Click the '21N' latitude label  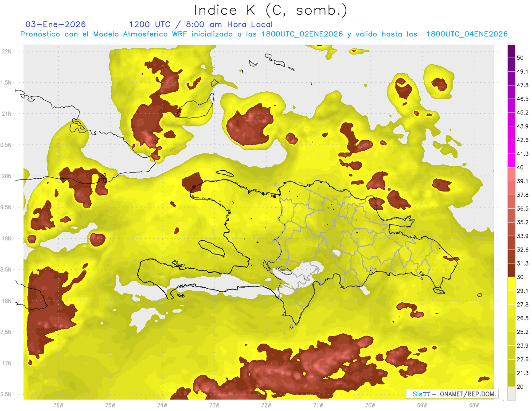click(7, 114)
